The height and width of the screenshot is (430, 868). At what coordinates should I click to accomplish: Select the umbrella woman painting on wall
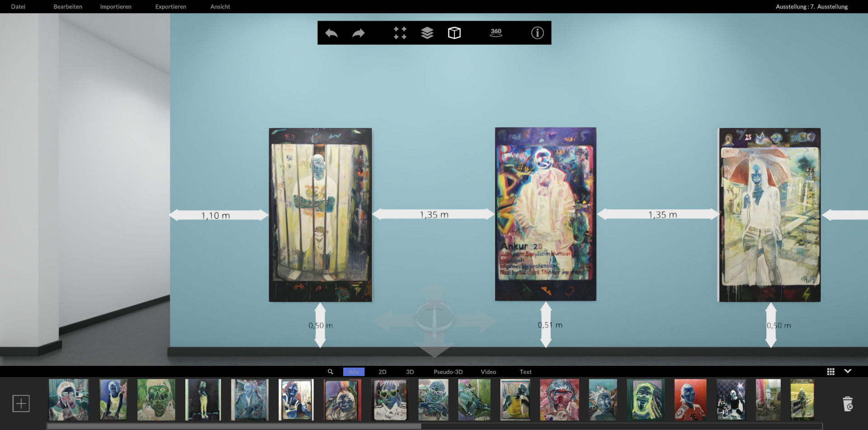[769, 215]
